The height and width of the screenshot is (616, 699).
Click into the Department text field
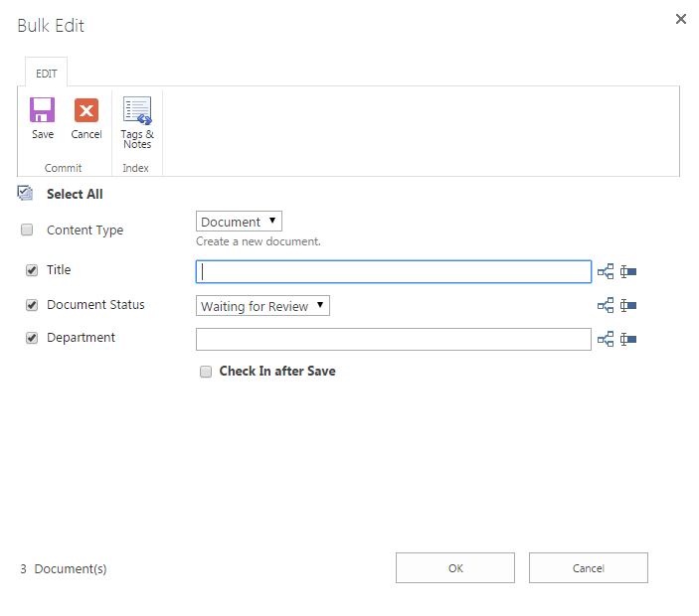click(x=393, y=340)
